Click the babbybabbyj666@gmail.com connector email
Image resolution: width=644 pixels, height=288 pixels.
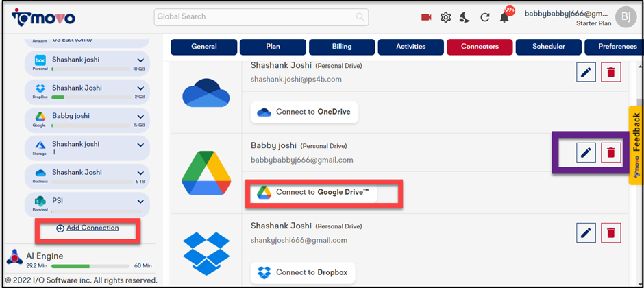point(302,160)
